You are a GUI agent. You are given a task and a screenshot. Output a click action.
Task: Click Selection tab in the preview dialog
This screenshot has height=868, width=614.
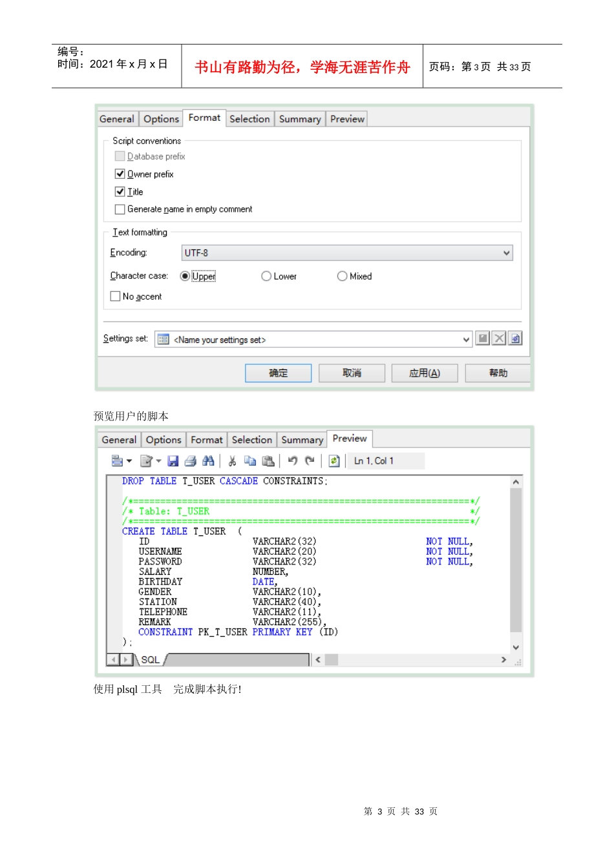252,440
